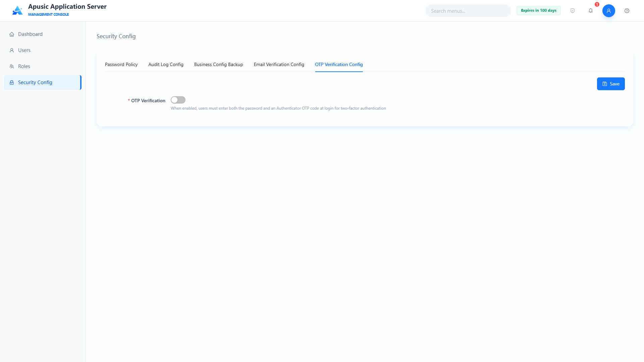Switch to the Audit Log Config tab
This screenshot has height=362, width=644.
(166, 64)
